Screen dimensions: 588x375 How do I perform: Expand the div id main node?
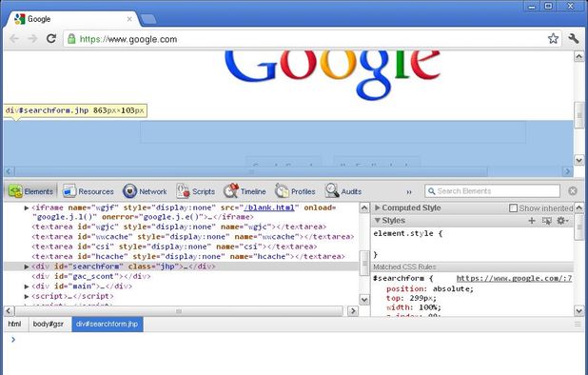27,286
